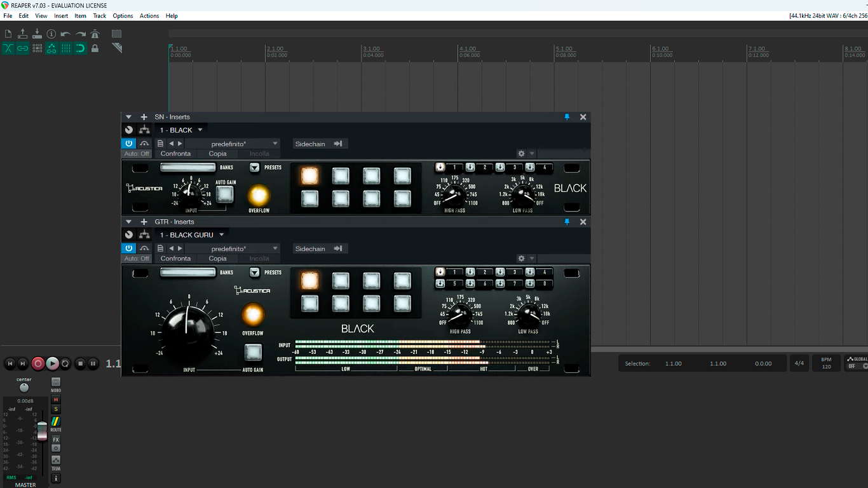Image resolution: width=868 pixels, height=488 pixels.
Task: Add insert with plus in SN - Inserts
Action: tap(144, 117)
